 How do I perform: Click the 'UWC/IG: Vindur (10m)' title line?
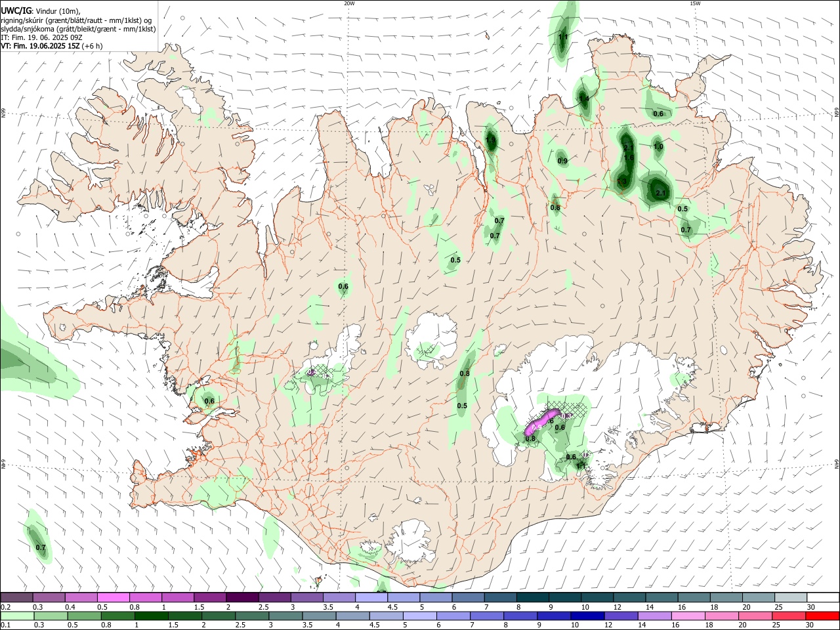click(41, 10)
